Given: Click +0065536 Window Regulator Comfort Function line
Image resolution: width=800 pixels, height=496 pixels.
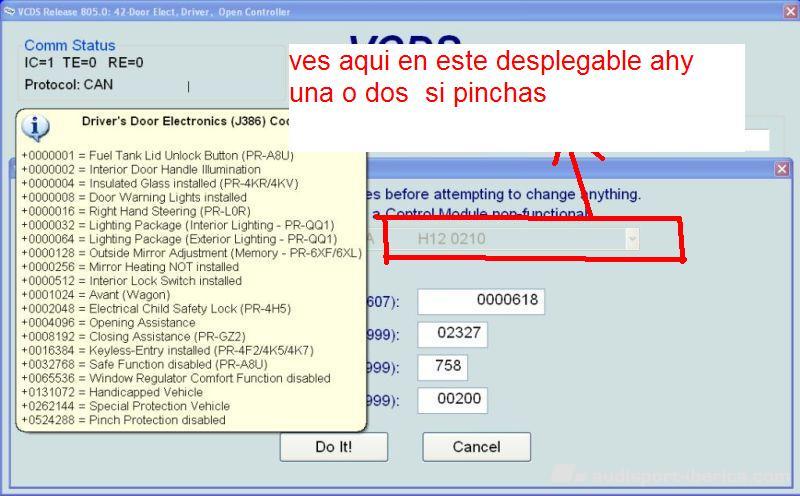Looking at the screenshot, I should (176, 378).
